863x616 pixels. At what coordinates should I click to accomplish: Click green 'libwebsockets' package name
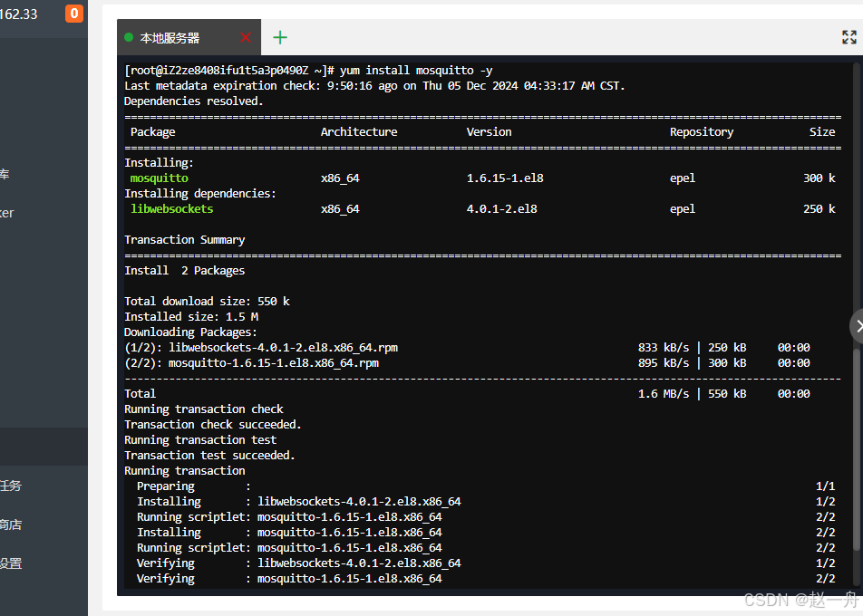[x=171, y=209]
